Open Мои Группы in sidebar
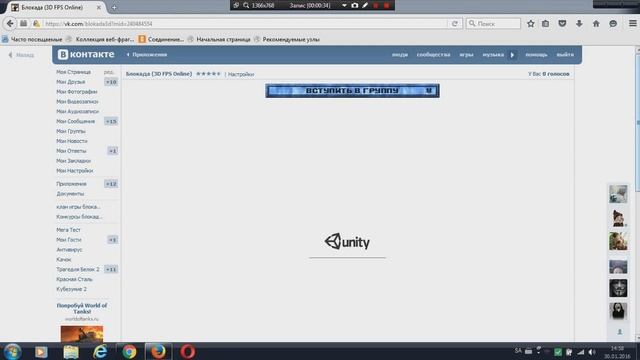The width and height of the screenshot is (640, 360). (71, 131)
